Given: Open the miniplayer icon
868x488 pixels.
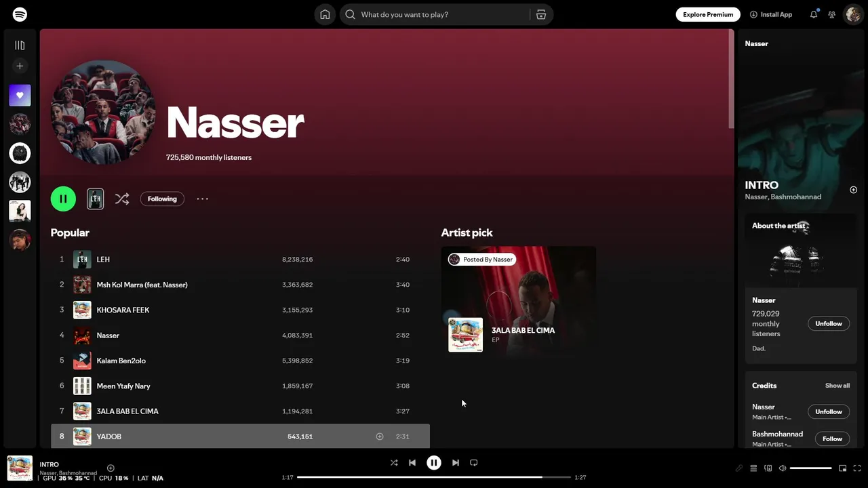Looking at the screenshot, I should click(843, 468).
